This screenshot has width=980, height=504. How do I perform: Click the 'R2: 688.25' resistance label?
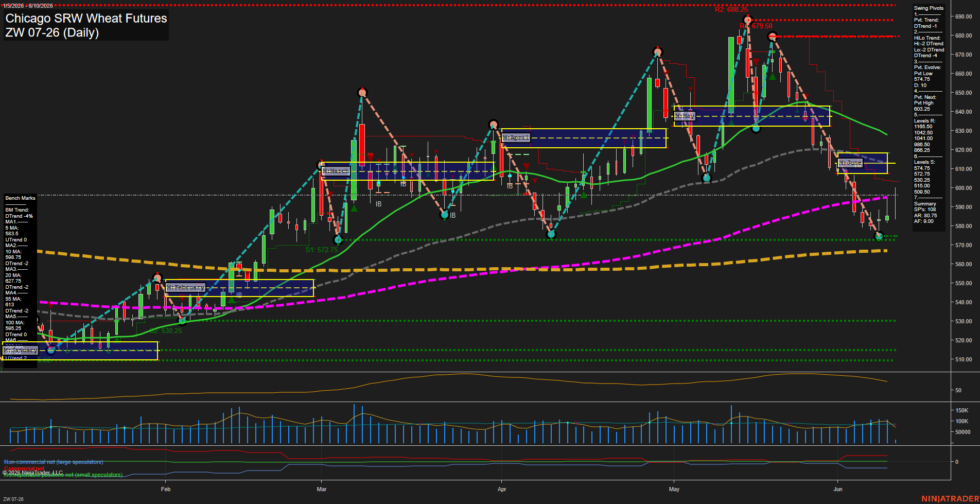731,9
